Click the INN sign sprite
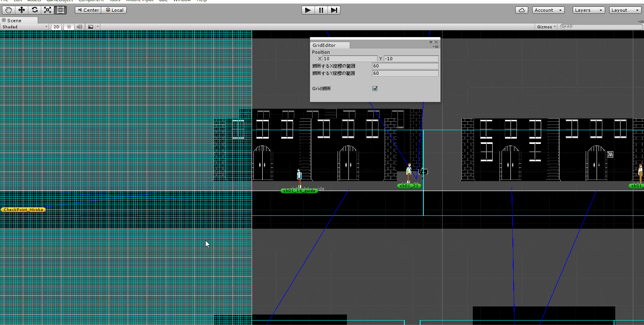Viewport: 644px width, 325px height. pyautogui.click(x=610, y=154)
